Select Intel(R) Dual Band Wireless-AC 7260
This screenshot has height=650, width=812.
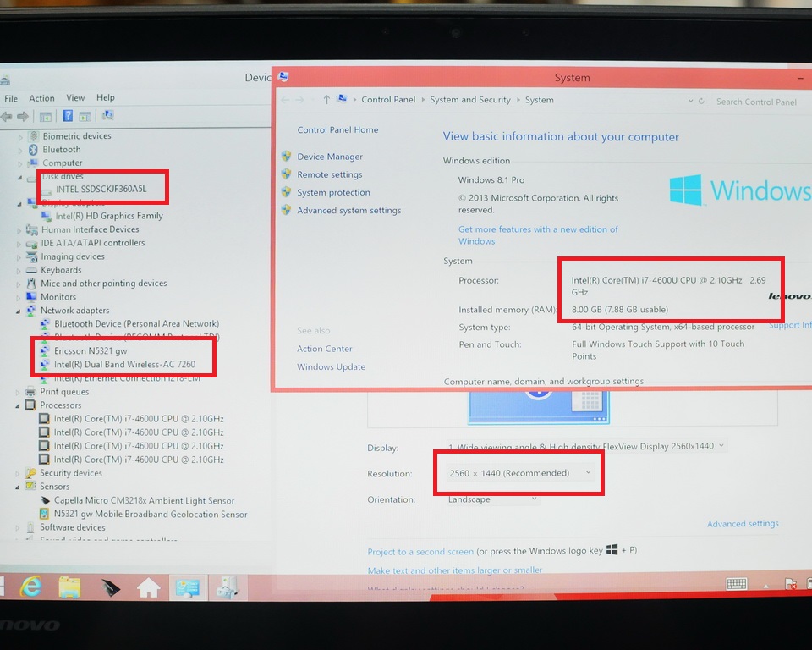[125, 365]
